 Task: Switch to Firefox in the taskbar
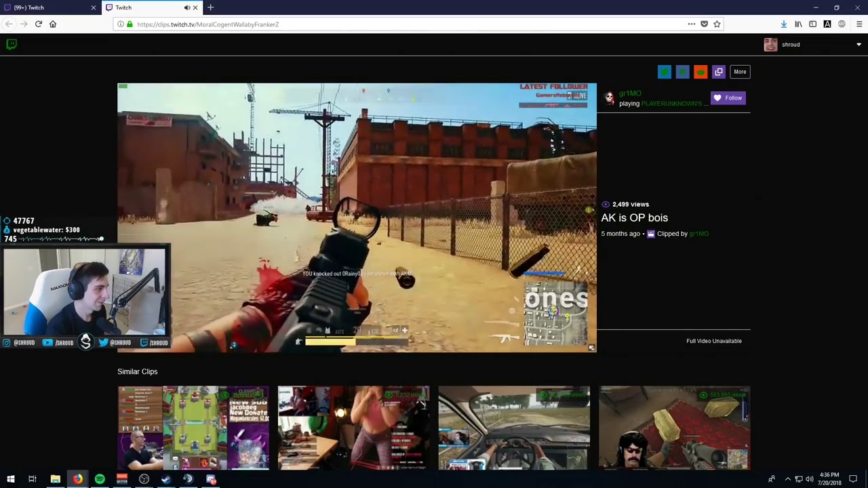(x=77, y=479)
